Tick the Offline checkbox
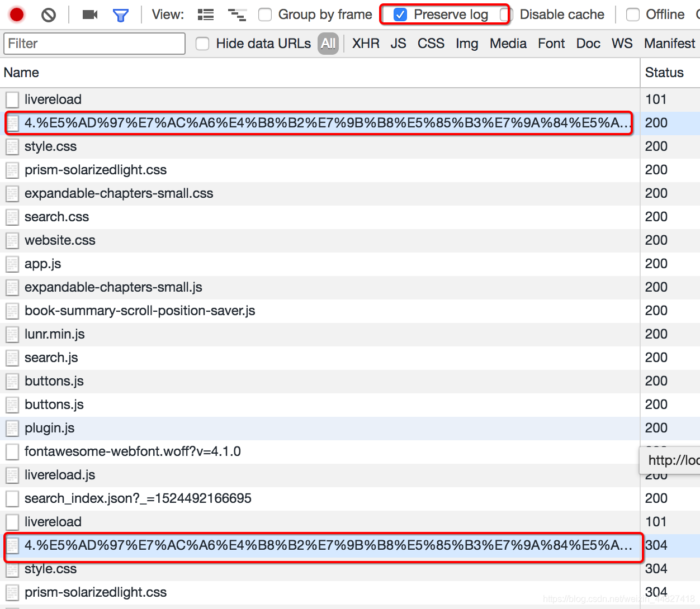 point(633,15)
